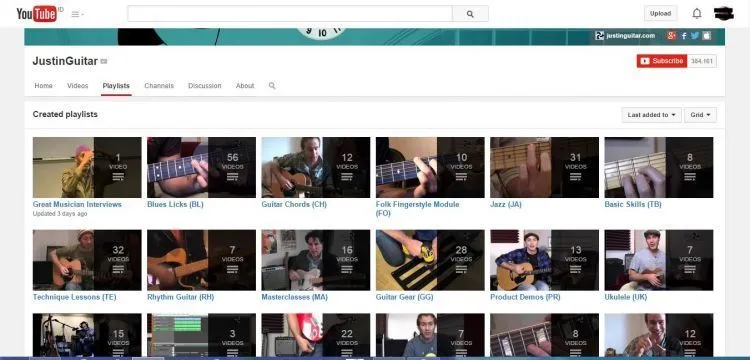Screen dimensions: 750x360
Task: Open the Jazz (JA) playlist link
Action: [506, 205]
